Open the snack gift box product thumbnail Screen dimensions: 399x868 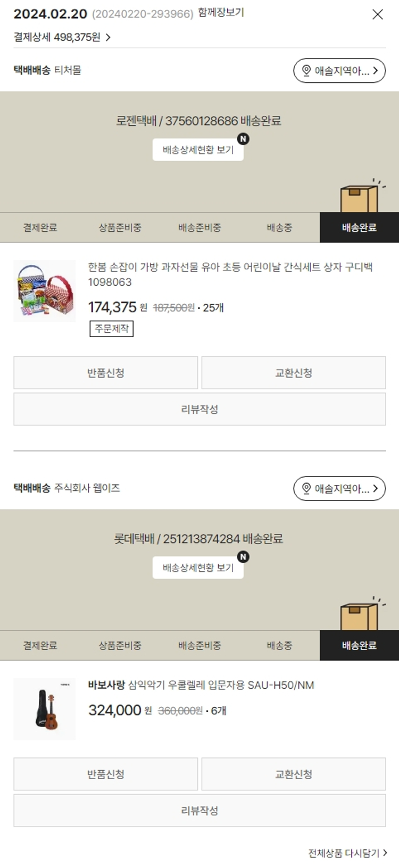(45, 291)
